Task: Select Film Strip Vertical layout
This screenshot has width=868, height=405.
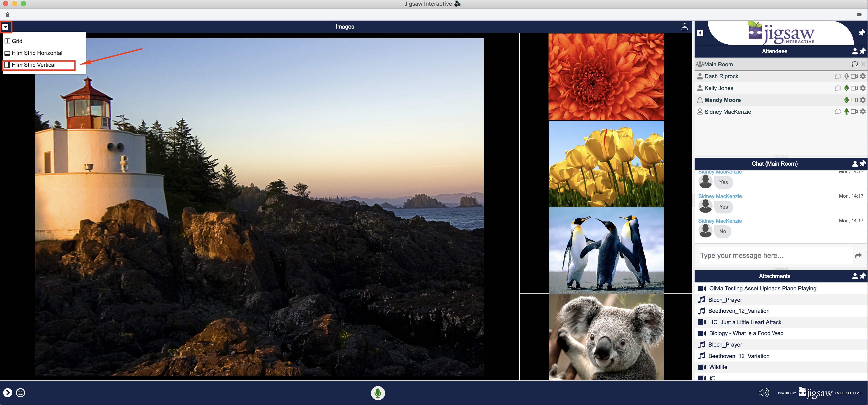Action: click(34, 65)
